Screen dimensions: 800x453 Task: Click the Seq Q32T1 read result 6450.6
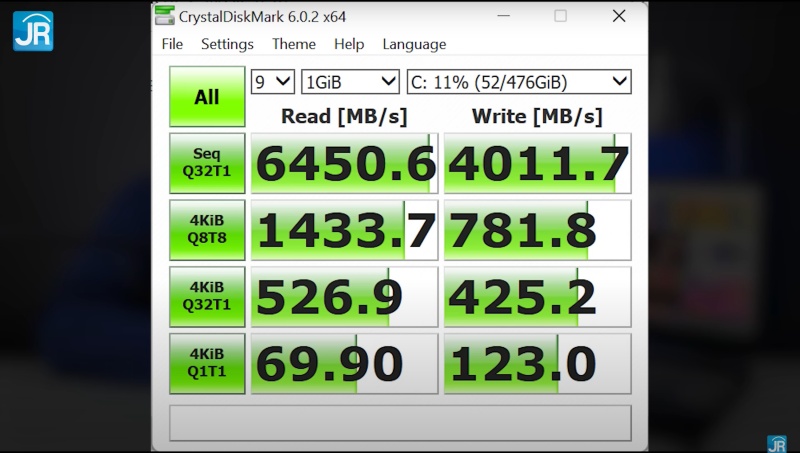click(x=344, y=164)
